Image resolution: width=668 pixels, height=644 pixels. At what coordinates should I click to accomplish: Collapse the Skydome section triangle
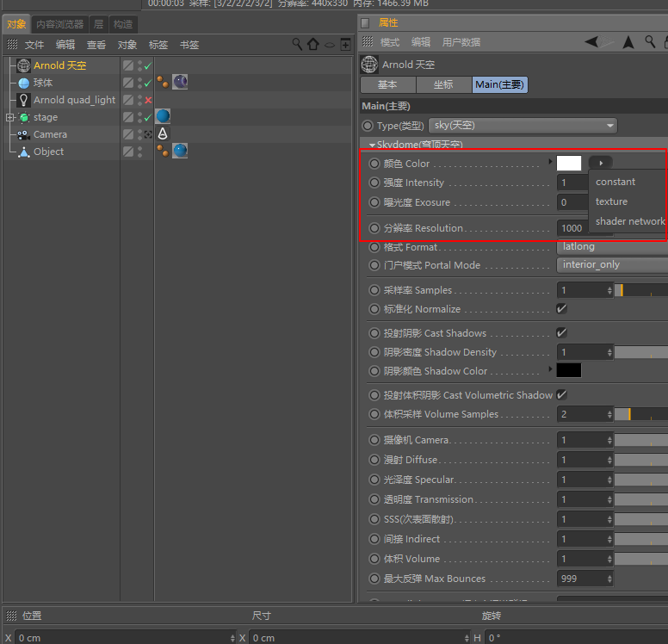point(372,145)
